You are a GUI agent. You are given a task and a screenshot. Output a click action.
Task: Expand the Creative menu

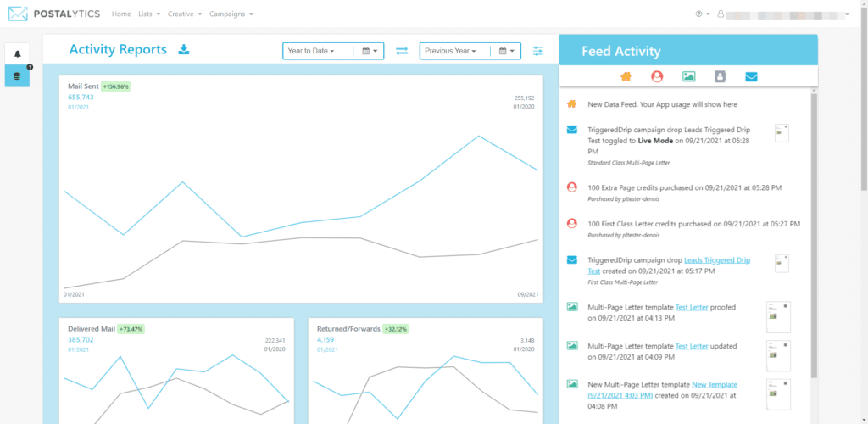point(184,14)
